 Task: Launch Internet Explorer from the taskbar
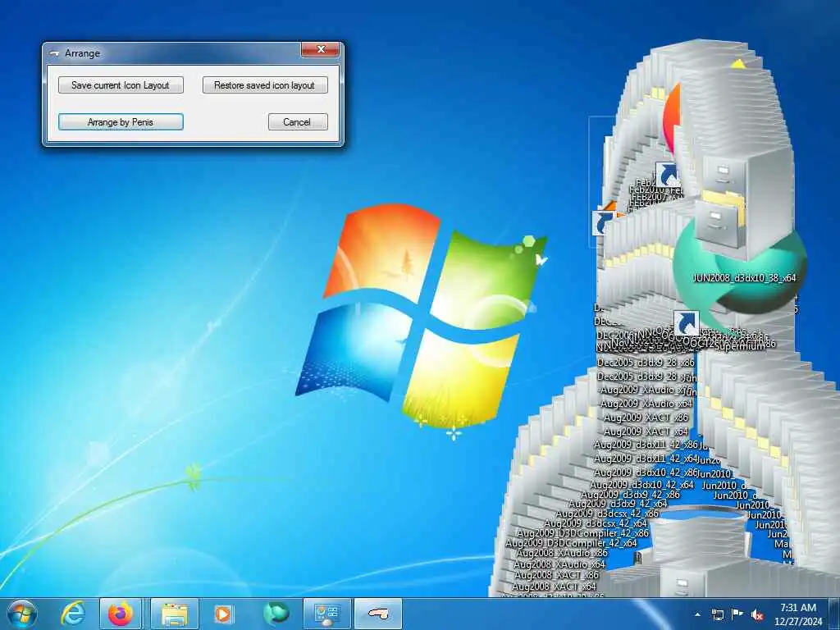click(x=73, y=614)
